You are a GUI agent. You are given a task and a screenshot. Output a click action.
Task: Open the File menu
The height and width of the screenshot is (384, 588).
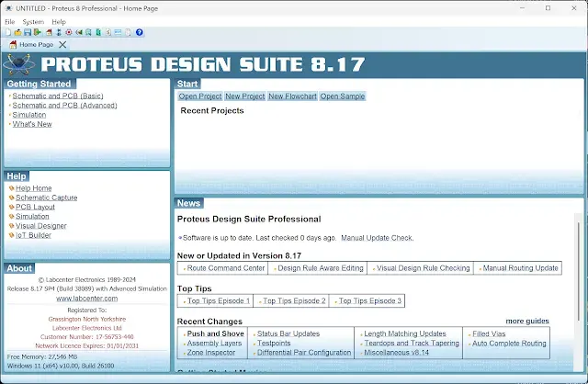tap(10, 22)
